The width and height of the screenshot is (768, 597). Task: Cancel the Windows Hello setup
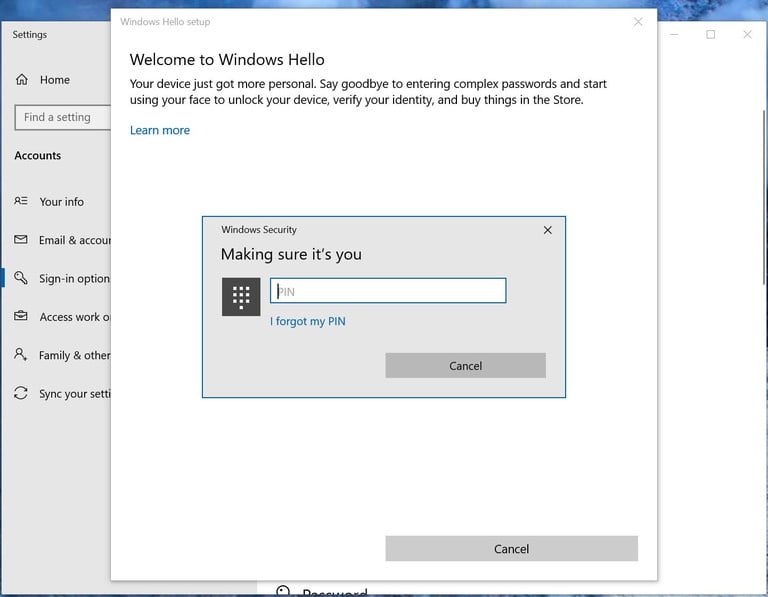tap(511, 549)
